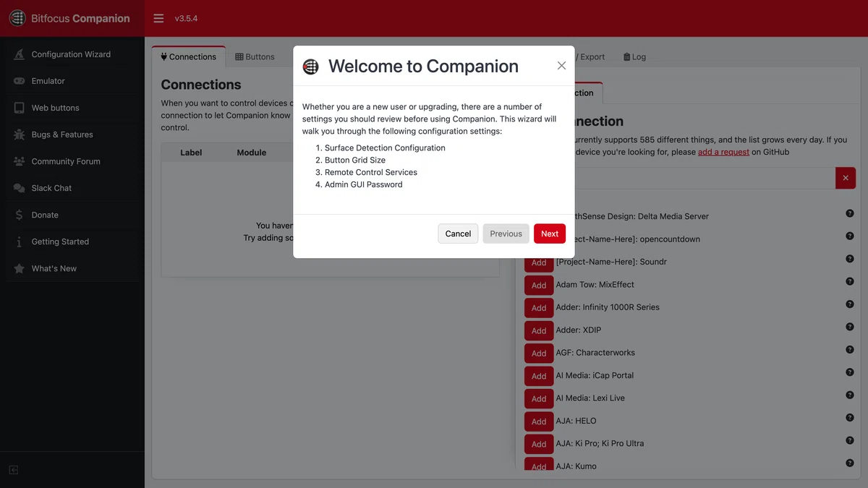The image size is (868, 488).
Task: Add the AJA: HELO module
Action: pyautogui.click(x=539, y=421)
